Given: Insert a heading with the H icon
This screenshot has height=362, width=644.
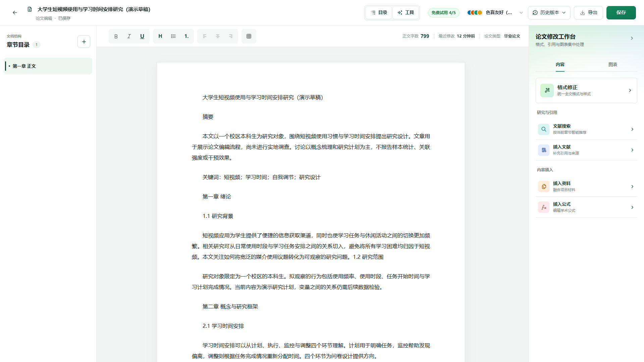Looking at the screenshot, I should [x=160, y=36].
